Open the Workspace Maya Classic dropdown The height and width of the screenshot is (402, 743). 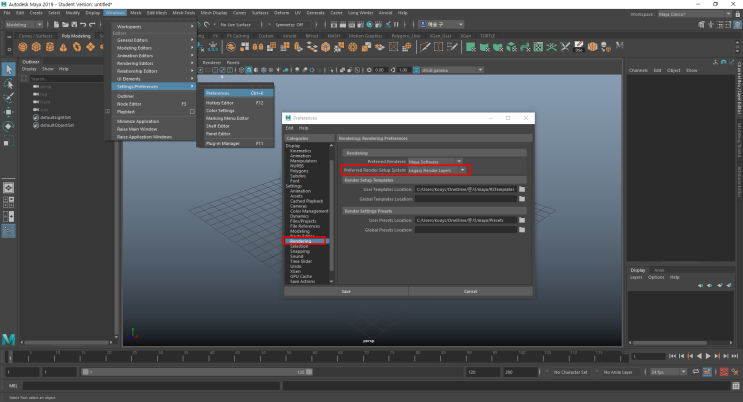tap(694, 14)
